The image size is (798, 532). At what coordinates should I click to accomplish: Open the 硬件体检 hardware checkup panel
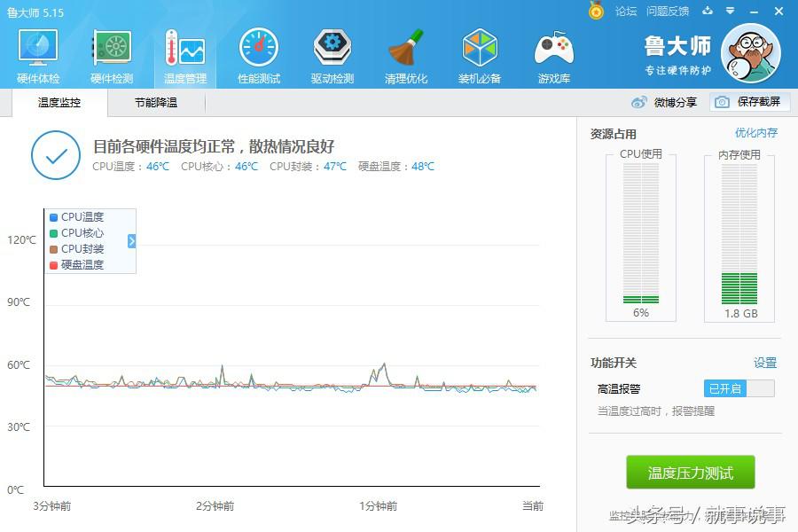point(37,53)
